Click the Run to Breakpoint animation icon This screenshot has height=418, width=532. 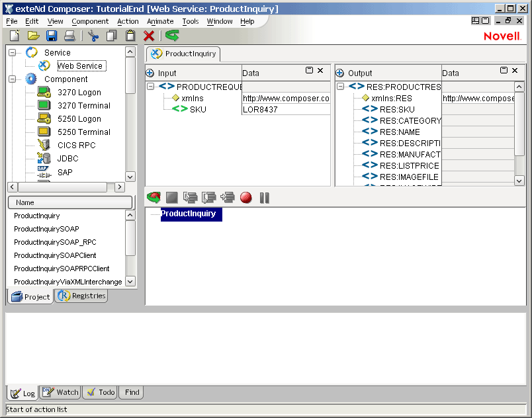click(x=228, y=197)
